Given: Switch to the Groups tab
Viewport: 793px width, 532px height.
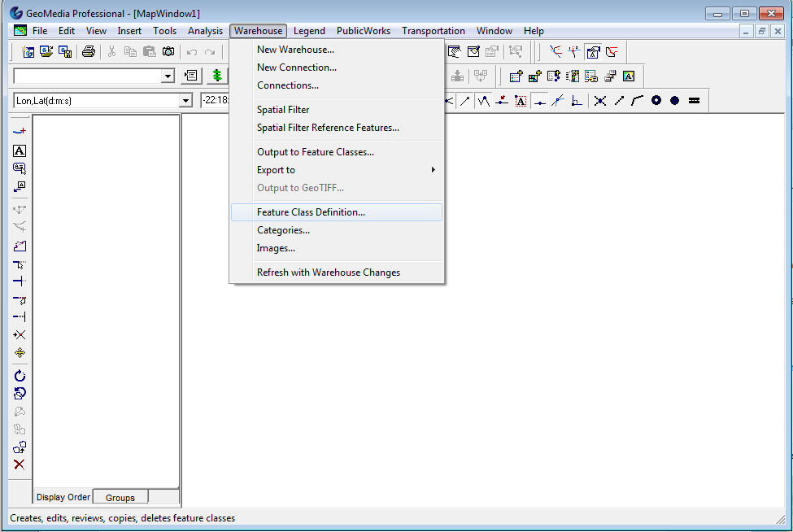Looking at the screenshot, I should pyautogui.click(x=120, y=497).
